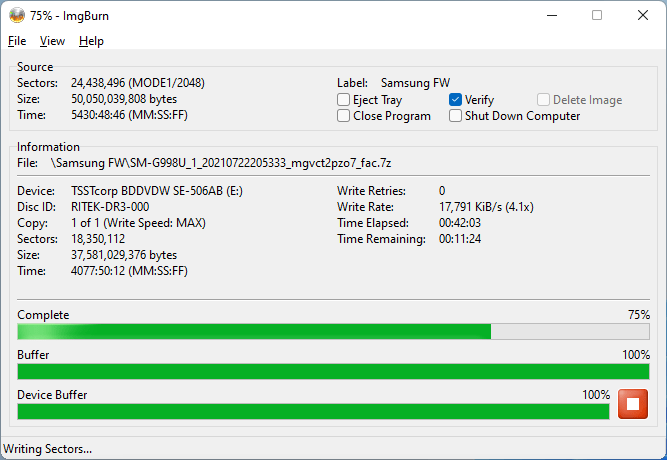
Task: Stop the burn with the red stop button
Action: (x=633, y=404)
